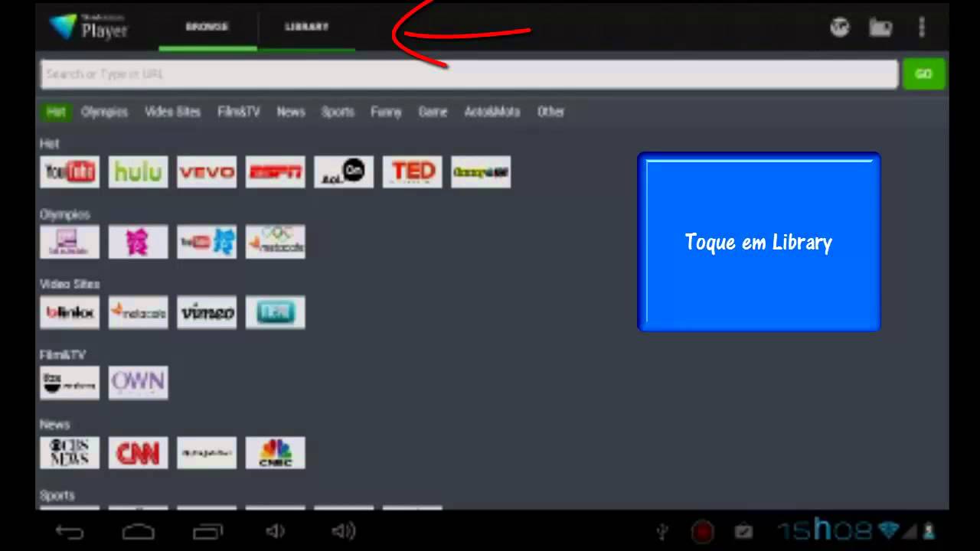Switch to the Browse tab
This screenshot has width=980, height=551.
pos(207,27)
